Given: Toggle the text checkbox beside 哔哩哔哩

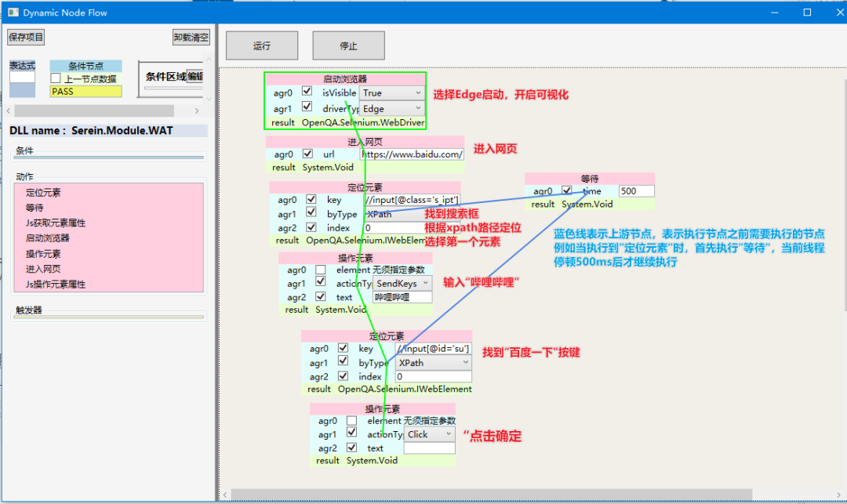Looking at the screenshot, I should pos(321,297).
